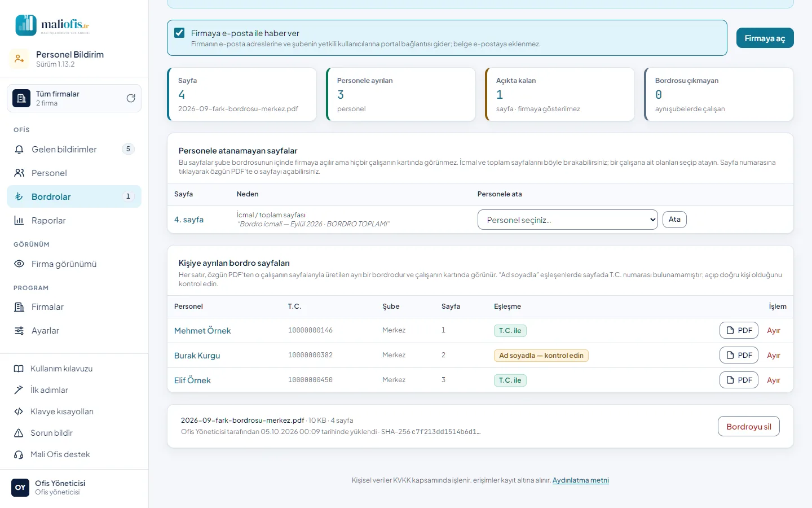This screenshot has width=812, height=508.
Task: Click the Personel Bildirim app icon
Action: point(19,59)
